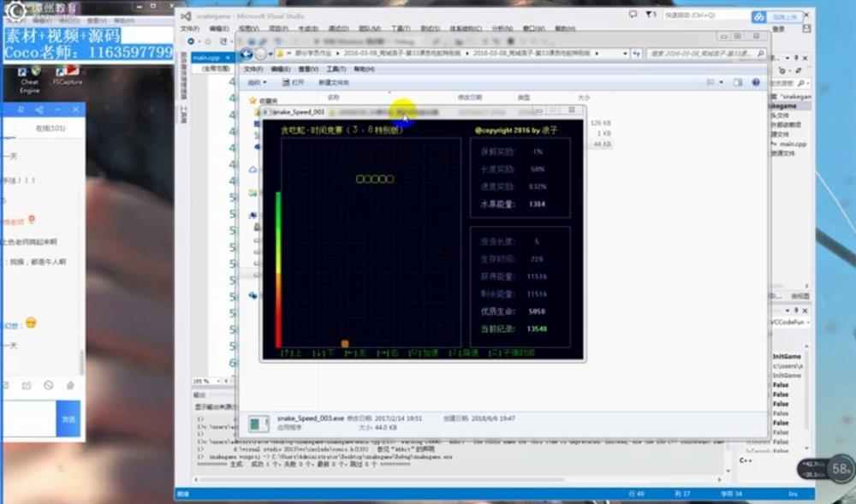Select snake_Speed_003.exe icon in details pane
The width and height of the screenshot is (856, 504).
point(259,424)
